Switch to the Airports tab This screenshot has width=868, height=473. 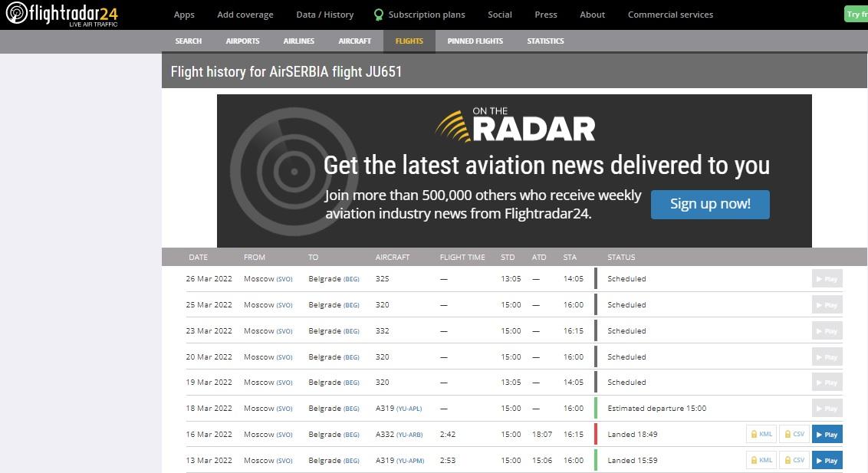pos(242,41)
